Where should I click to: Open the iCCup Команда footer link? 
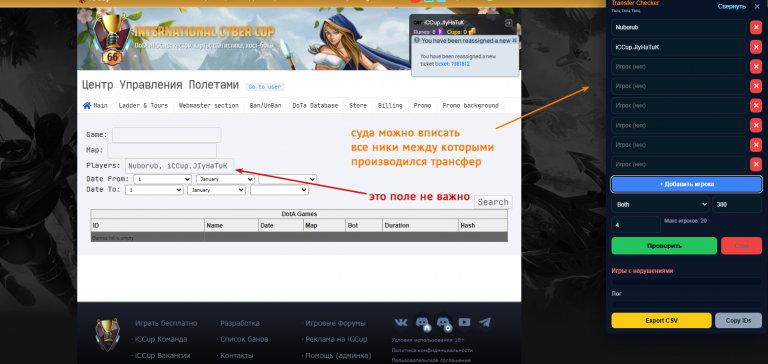point(161,339)
